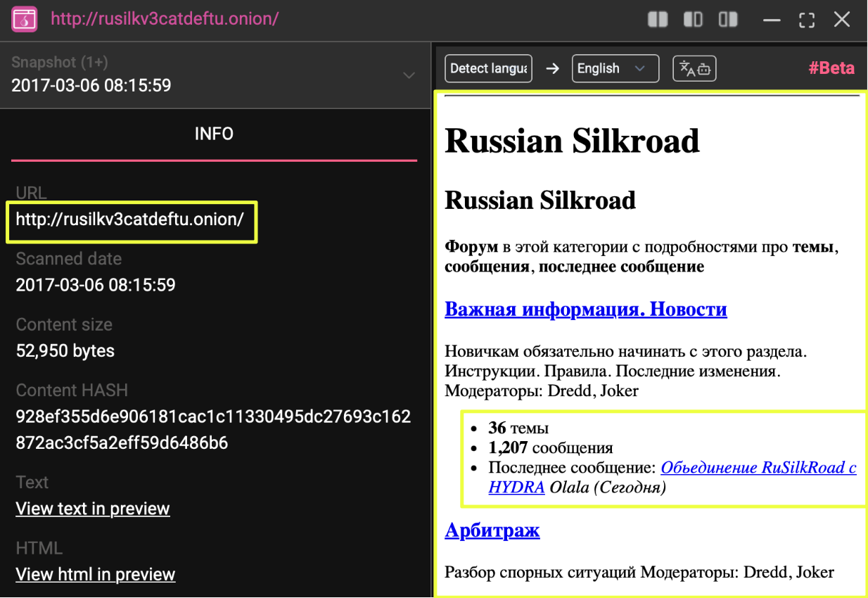Select left-panel-focused layout icon

[x=693, y=20]
